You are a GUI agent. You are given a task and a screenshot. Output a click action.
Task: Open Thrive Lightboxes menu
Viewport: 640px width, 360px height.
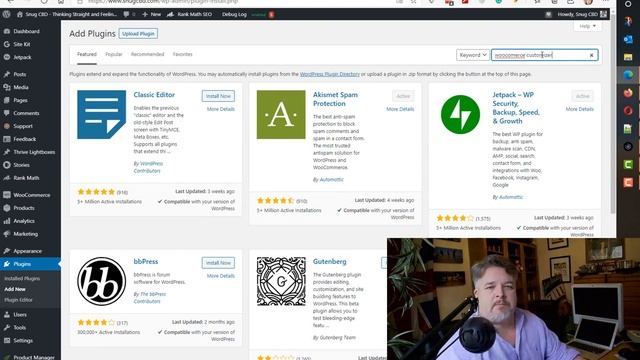(34, 152)
